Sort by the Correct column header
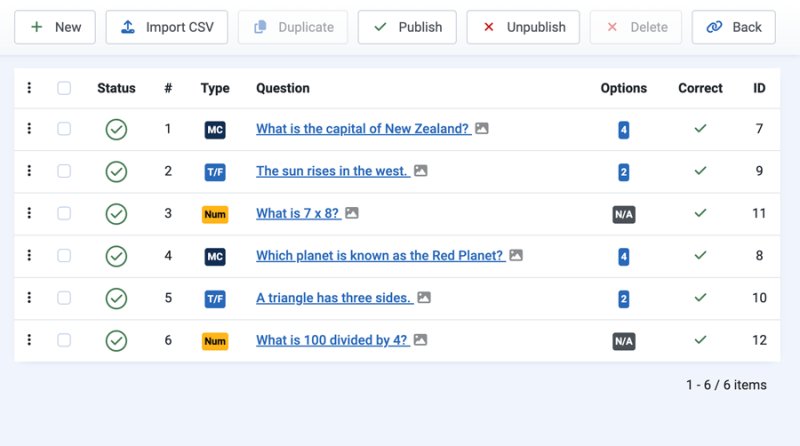This screenshot has width=800, height=446. [x=700, y=88]
